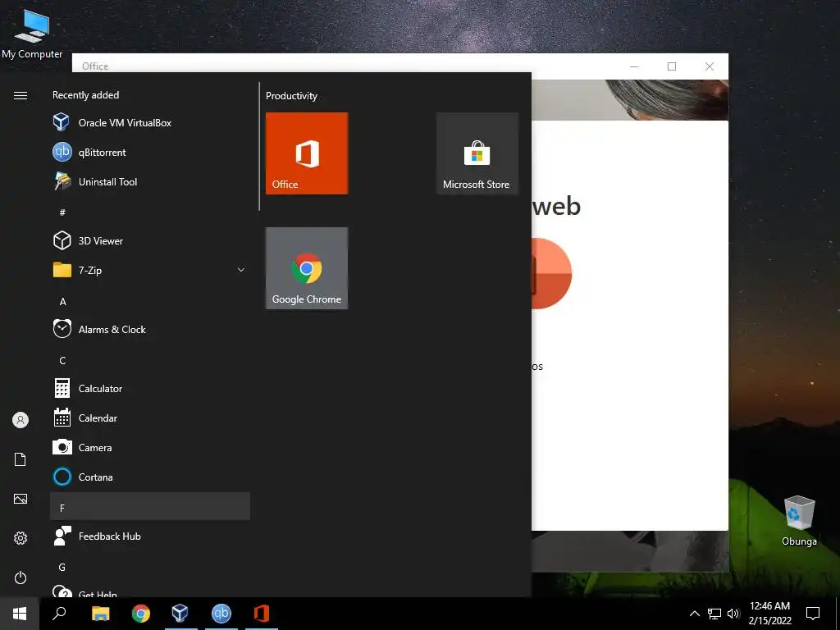Image resolution: width=840 pixels, height=630 pixels.
Task: Open the network icon in system tray
Action: [x=714, y=614]
